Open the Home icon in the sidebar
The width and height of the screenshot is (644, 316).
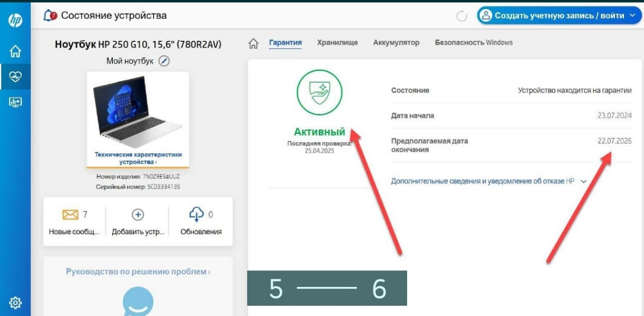[x=15, y=51]
